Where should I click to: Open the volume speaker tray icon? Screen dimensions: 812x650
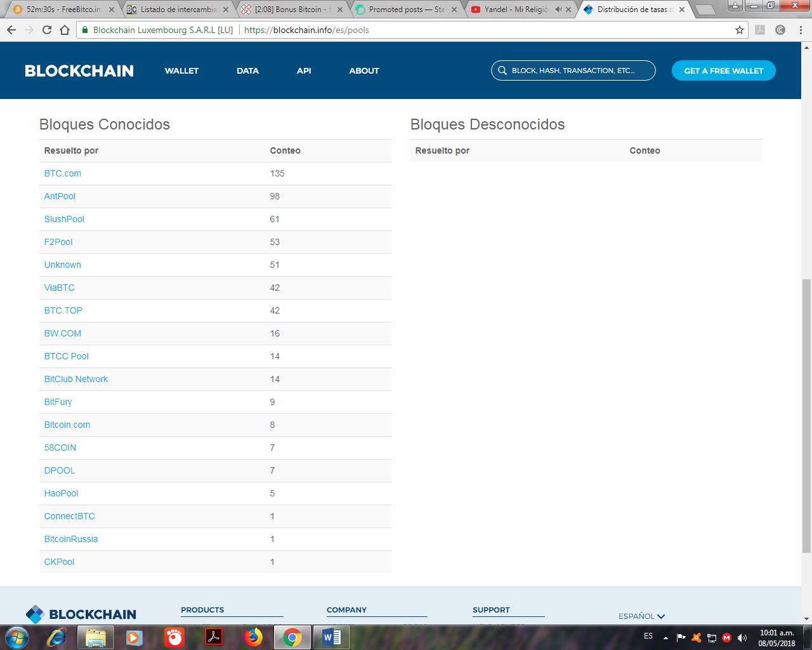click(742, 637)
